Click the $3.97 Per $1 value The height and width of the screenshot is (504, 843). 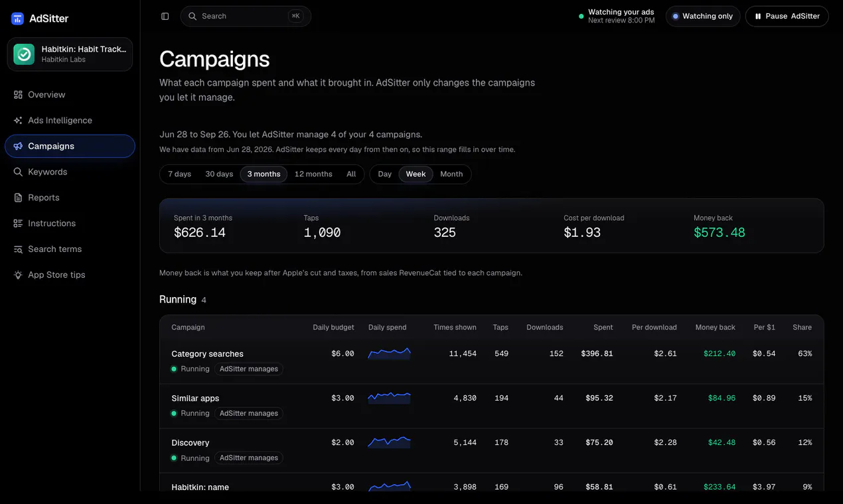coord(764,487)
